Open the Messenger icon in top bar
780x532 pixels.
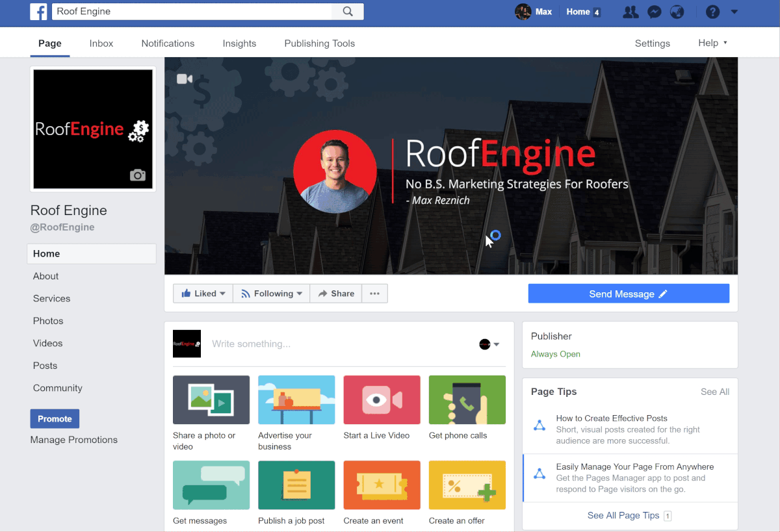pos(655,12)
